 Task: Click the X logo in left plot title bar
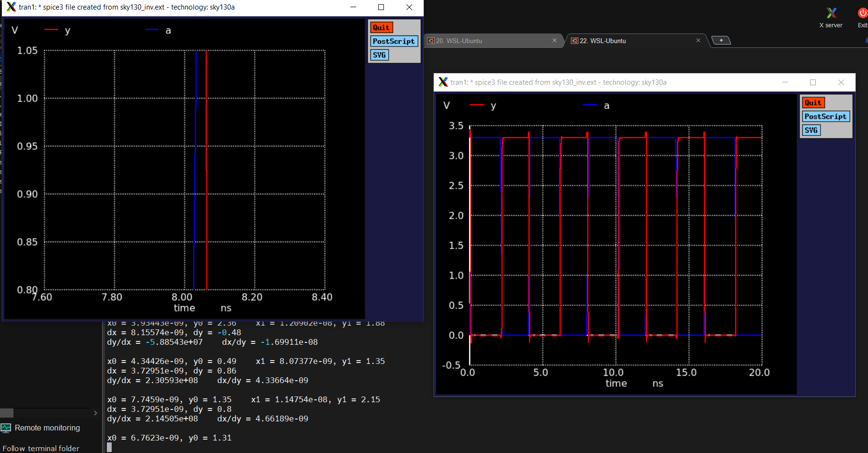tap(11, 7)
